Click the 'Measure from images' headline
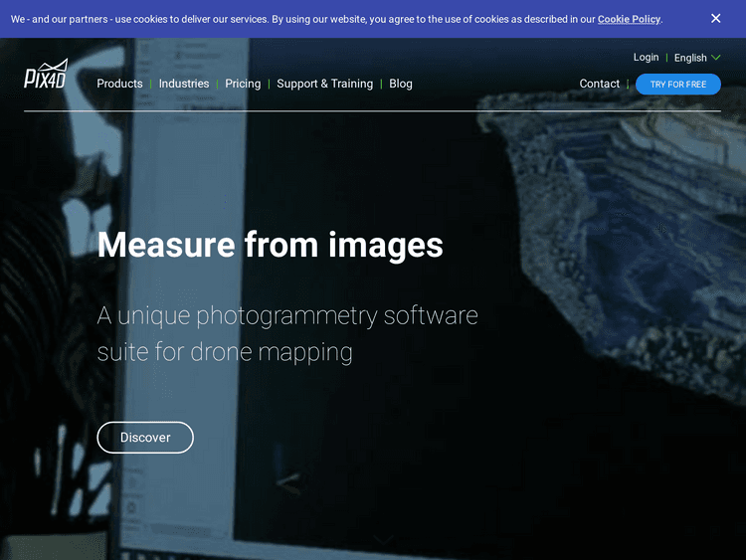The width and height of the screenshot is (746, 560). click(x=270, y=245)
